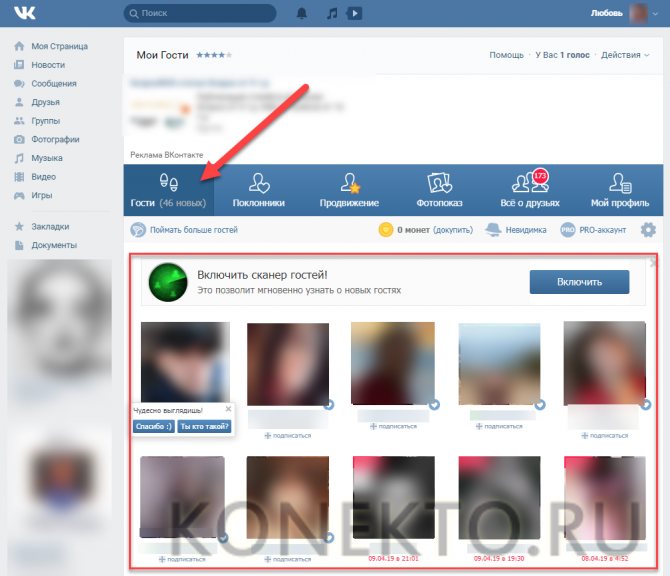This screenshot has width=670, height=576.
Task: Click the coin icon near 0 монет
Action: [385, 230]
